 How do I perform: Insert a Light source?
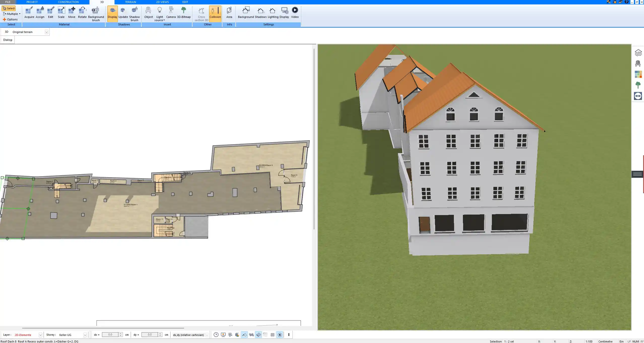coord(159,13)
